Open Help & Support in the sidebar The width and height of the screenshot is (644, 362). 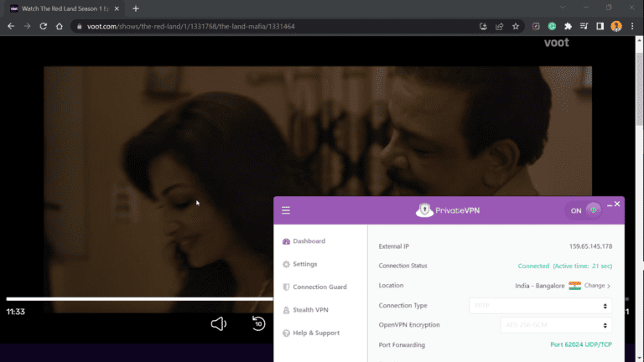pos(315,333)
